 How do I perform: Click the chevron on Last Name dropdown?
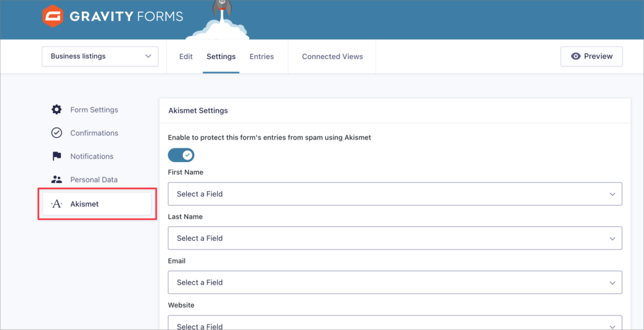point(613,238)
